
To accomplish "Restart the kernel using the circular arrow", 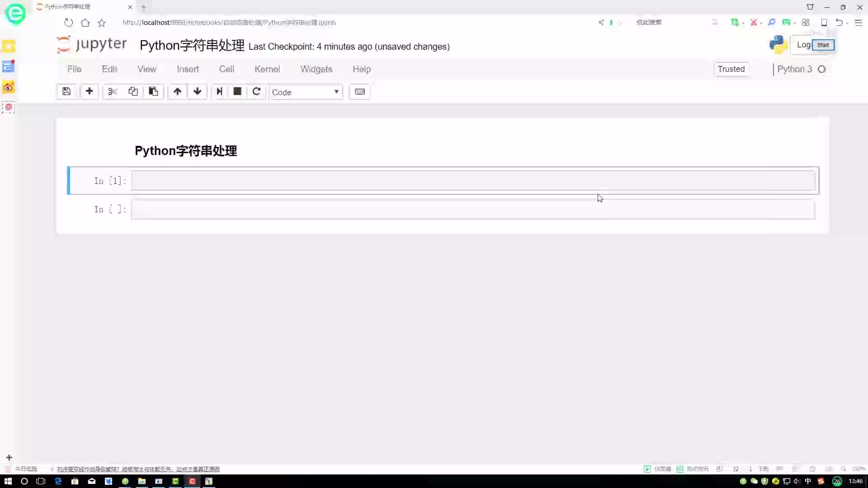I will (256, 92).
